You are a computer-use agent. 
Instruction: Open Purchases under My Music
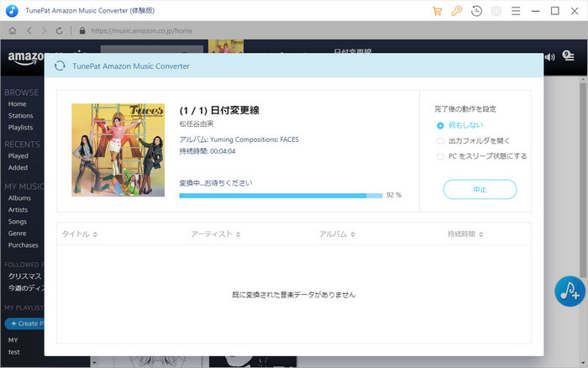24,245
